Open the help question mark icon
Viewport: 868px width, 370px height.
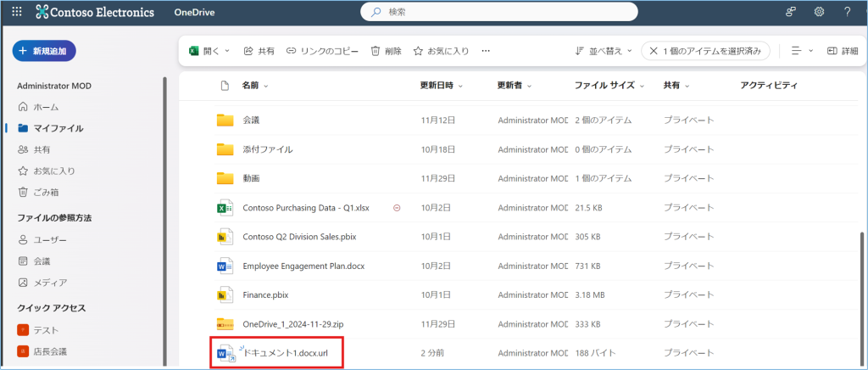848,12
